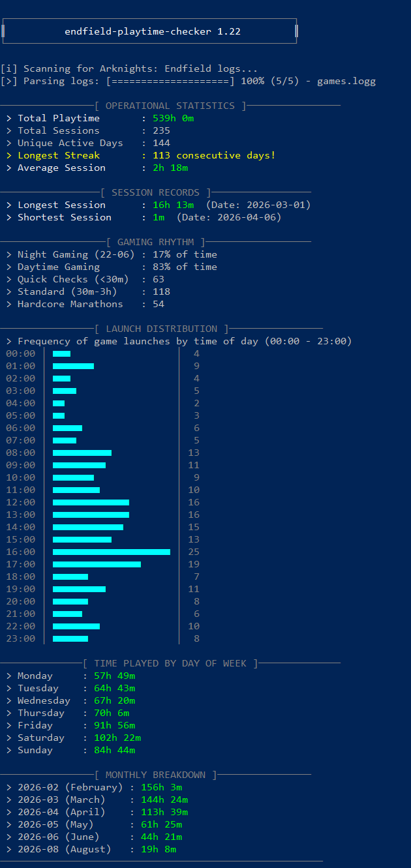This screenshot has width=411, height=868.
Task: Select Wednesday playtime '67h 20m'
Action: (114, 700)
